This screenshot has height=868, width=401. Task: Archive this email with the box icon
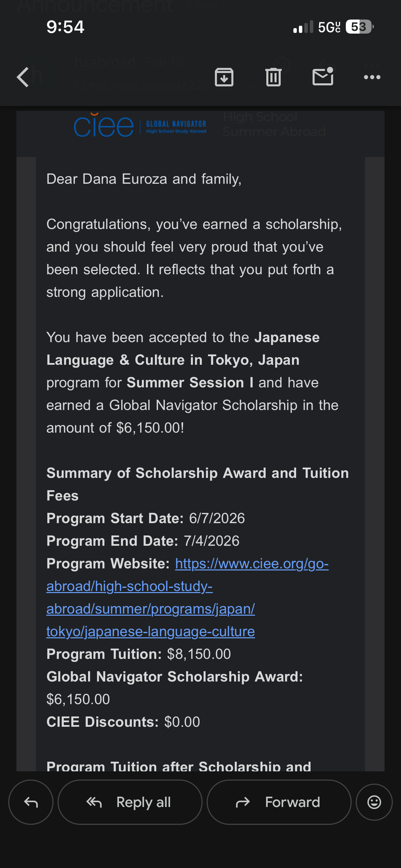point(224,77)
